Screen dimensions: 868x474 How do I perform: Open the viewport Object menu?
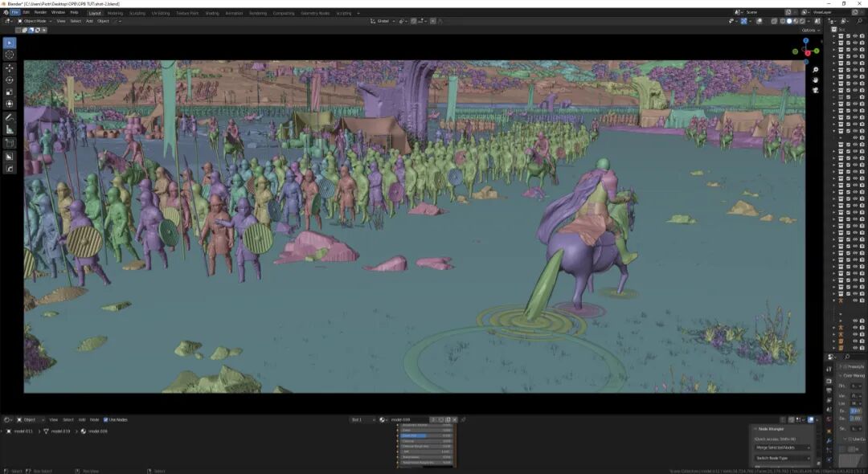pos(103,21)
